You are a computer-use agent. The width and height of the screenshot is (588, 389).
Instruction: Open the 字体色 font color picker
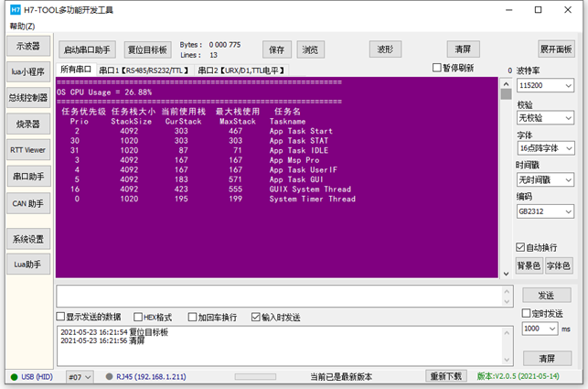(559, 265)
